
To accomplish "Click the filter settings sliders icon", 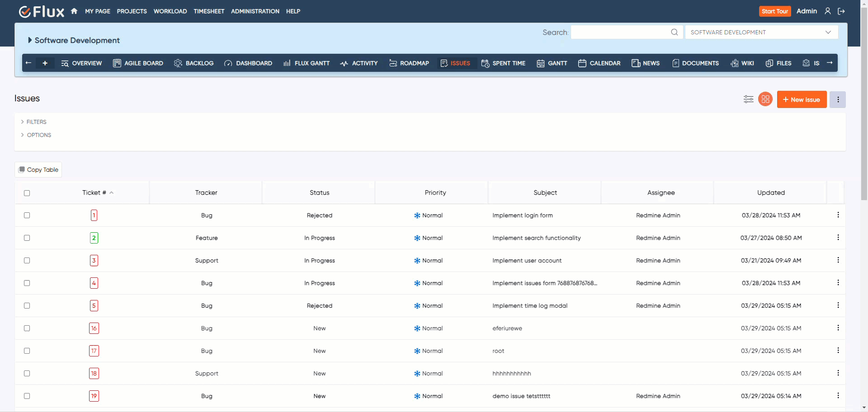I will tap(748, 99).
